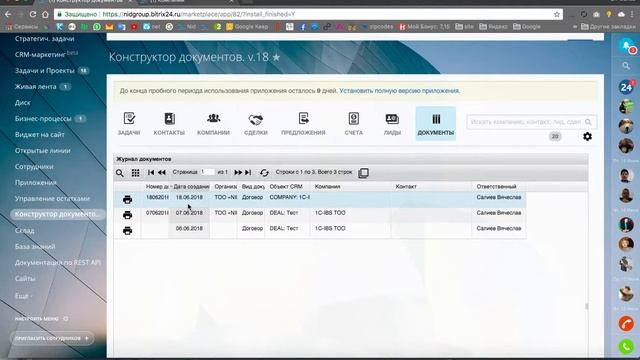Click Пригласить сотрудников button
Viewport: 640px width, 360px height.
click(52, 338)
